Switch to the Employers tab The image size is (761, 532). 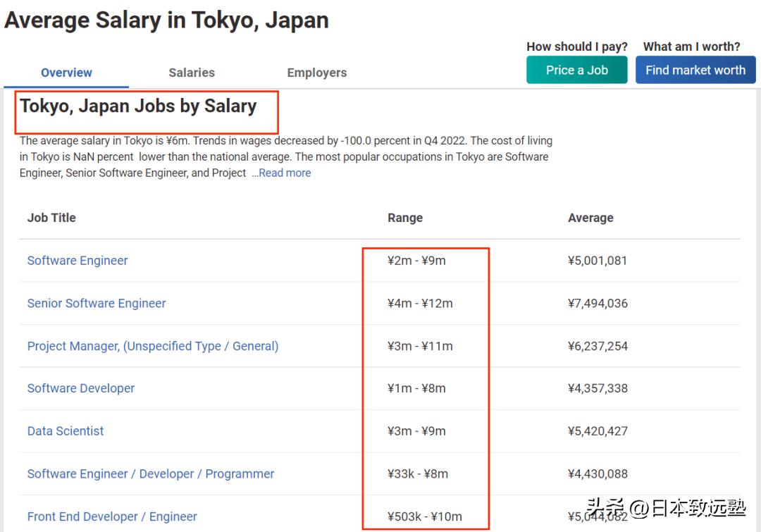tap(316, 73)
